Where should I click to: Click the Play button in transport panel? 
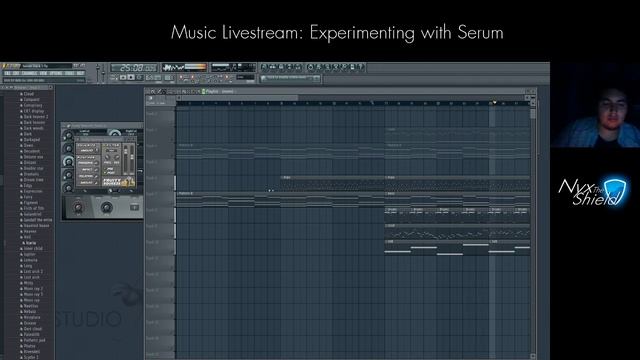(123, 77)
